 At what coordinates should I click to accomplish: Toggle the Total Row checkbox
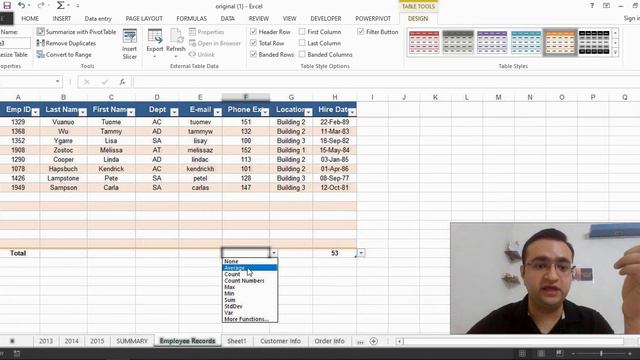[x=253, y=43]
